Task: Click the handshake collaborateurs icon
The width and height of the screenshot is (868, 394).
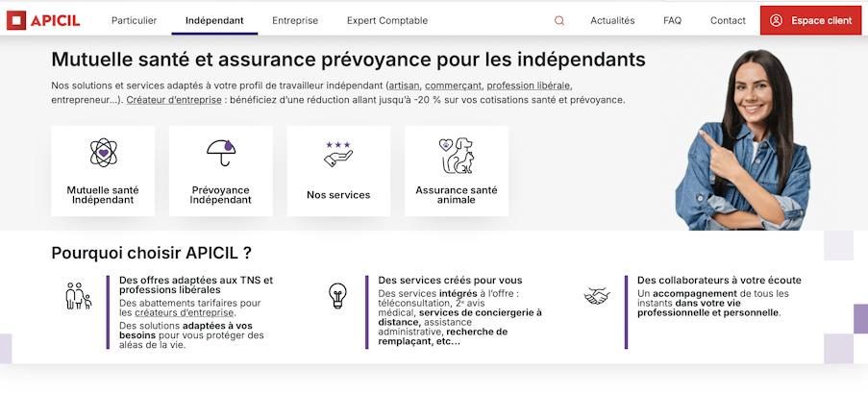Action: tap(597, 296)
